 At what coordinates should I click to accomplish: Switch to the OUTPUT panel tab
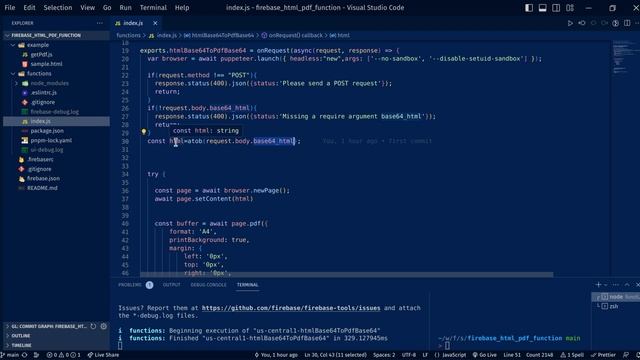click(171, 285)
